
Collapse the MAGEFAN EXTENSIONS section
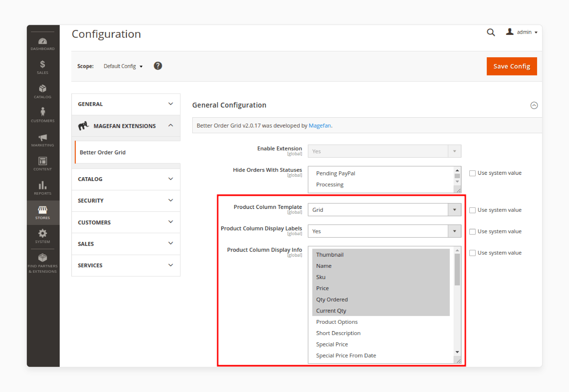point(126,126)
